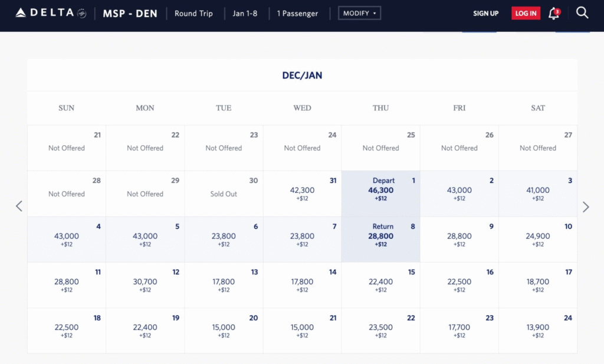Viewport: 604px width, 364px height.
Task: Edit the Jan 1-8 travel dates
Action: pos(245,13)
